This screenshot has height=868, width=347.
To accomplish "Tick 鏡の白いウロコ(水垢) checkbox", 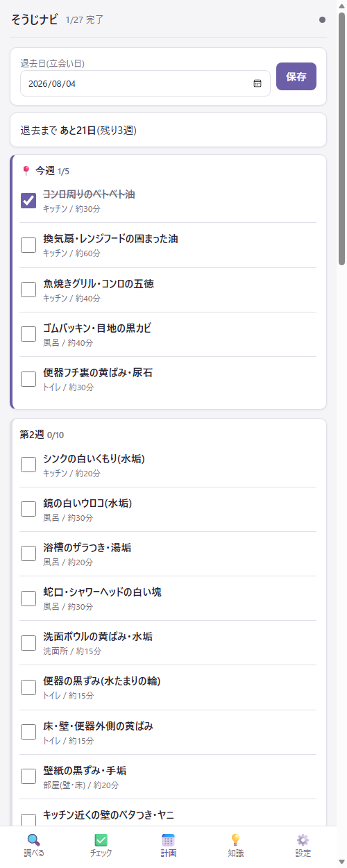I will (x=28, y=509).
